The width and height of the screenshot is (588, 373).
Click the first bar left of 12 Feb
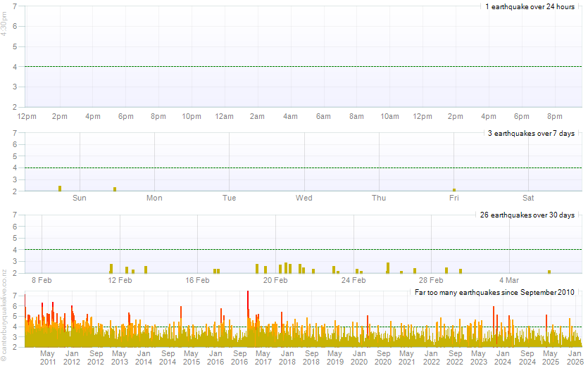tap(111, 268)
